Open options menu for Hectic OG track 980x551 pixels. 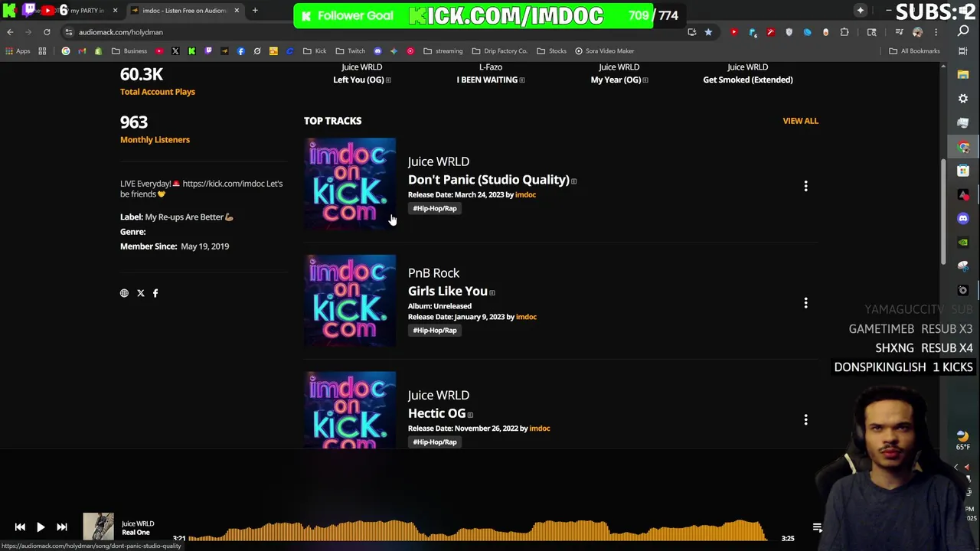pyautogui.click(x=805, y=419)
